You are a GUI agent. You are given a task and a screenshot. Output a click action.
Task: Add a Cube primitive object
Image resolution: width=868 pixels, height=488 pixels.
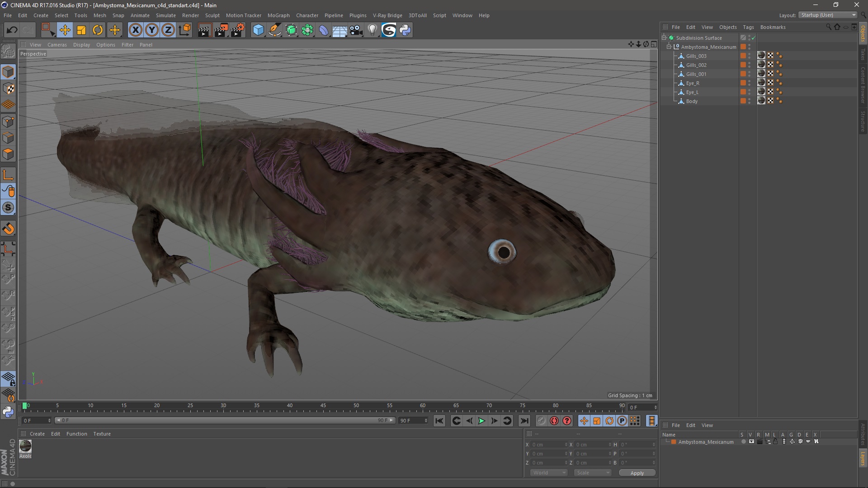tap(258, 30)
